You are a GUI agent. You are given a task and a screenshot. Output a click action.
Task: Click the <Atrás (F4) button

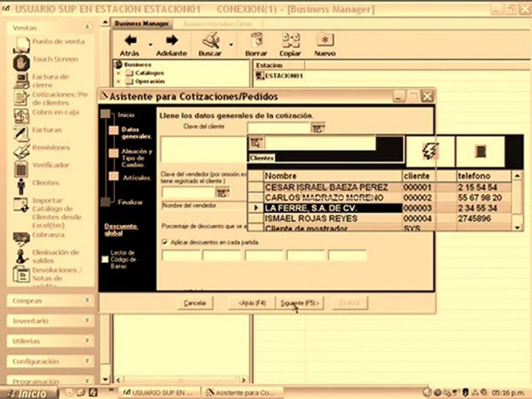point(252,303)
